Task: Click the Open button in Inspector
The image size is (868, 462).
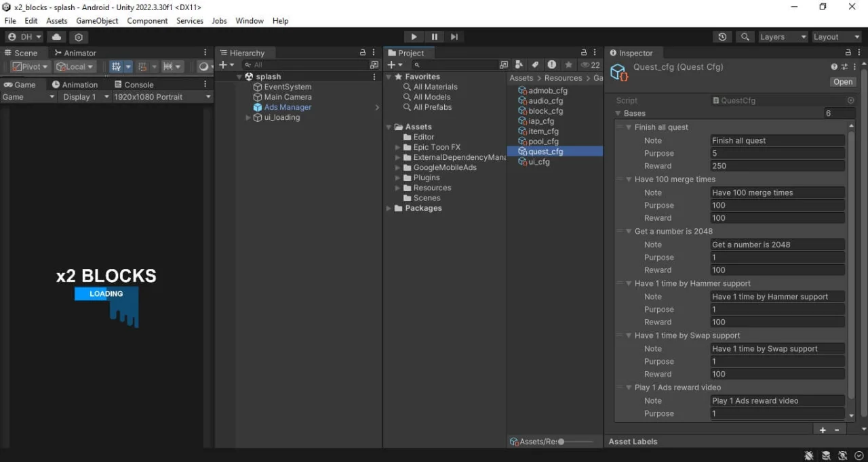Action: 843,82
